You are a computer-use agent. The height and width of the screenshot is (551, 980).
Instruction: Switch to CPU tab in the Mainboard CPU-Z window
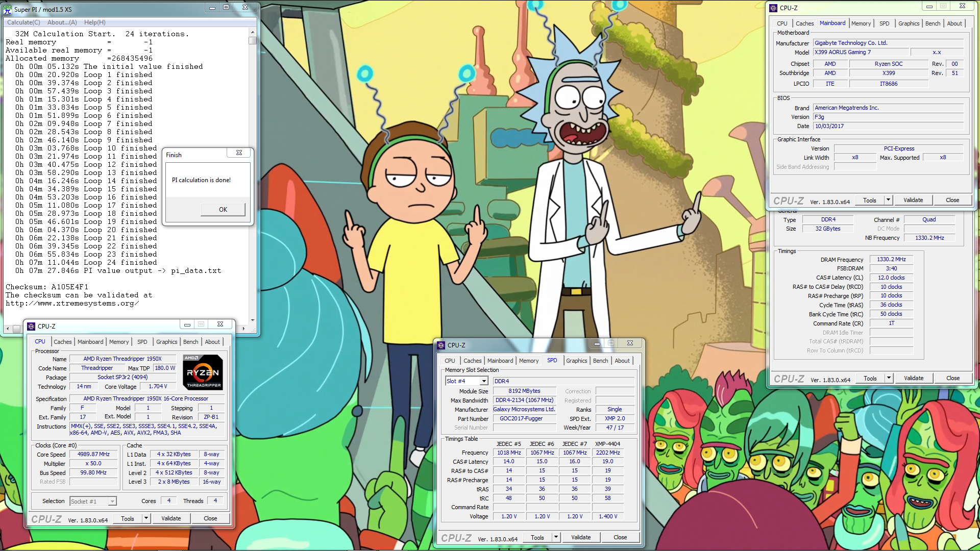pos(782,23)
